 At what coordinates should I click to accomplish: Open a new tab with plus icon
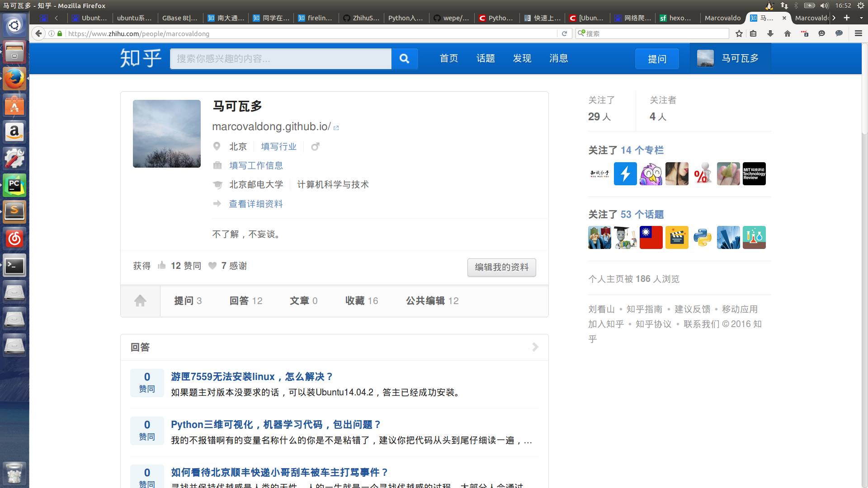pyautogui.click(x=847, y=18)
